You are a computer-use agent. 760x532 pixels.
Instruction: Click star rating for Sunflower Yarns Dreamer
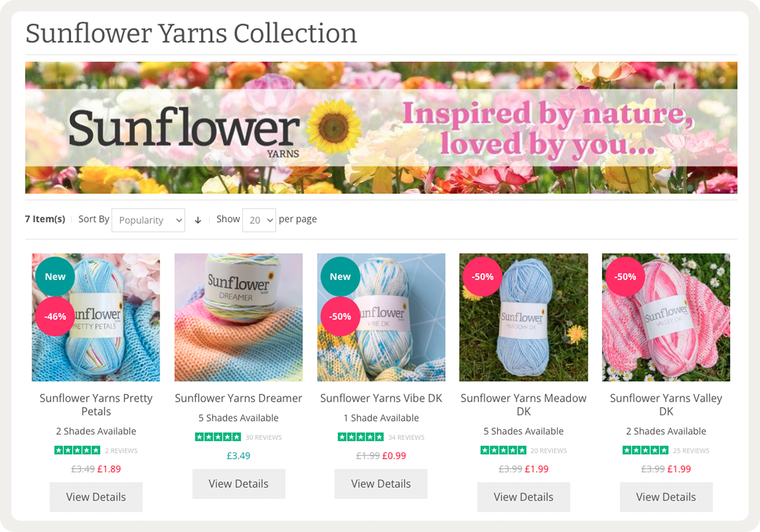pos(218,437)
